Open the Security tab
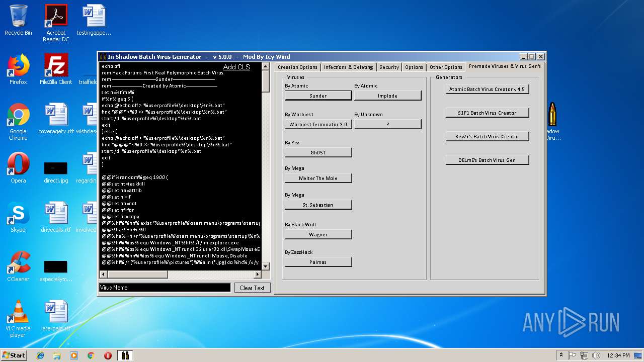644x362 pixels. pos(389,67)
